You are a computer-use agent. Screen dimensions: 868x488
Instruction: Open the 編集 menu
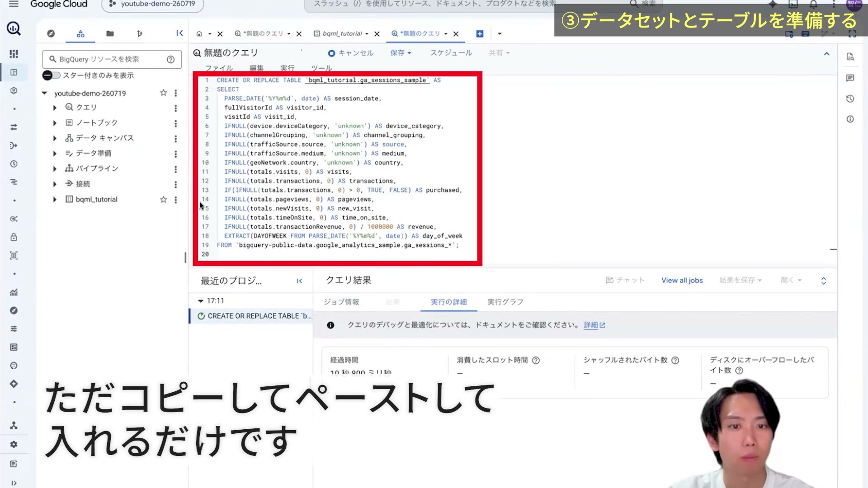[256, 68]
